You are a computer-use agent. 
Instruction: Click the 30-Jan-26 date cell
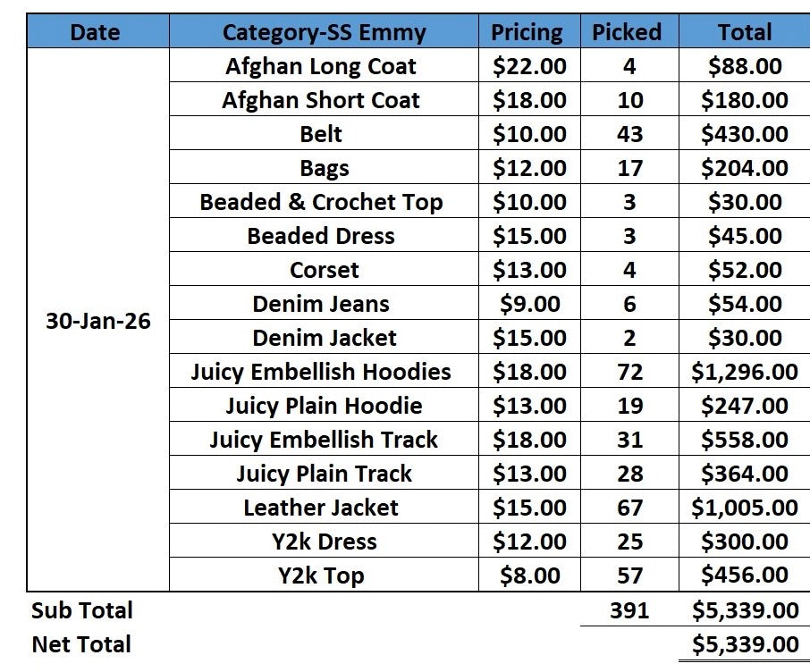pyautogui.click(x=98, y=320)
